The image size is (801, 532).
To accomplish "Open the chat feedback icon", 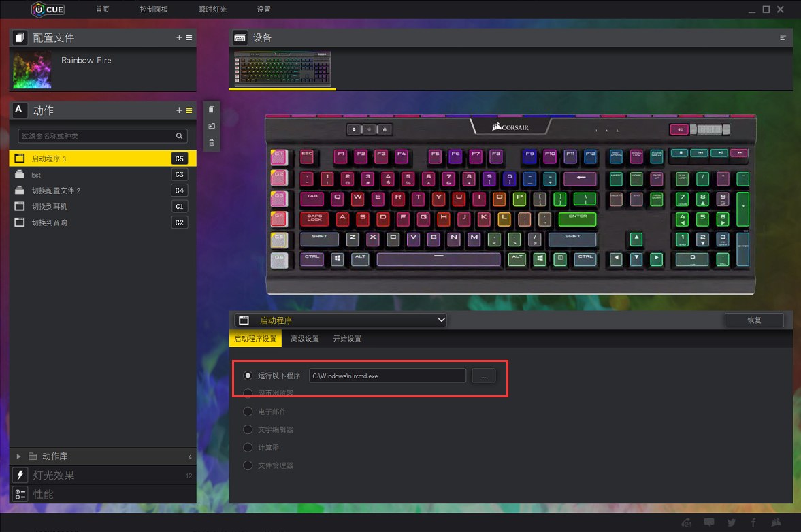I will click(708, 522).
